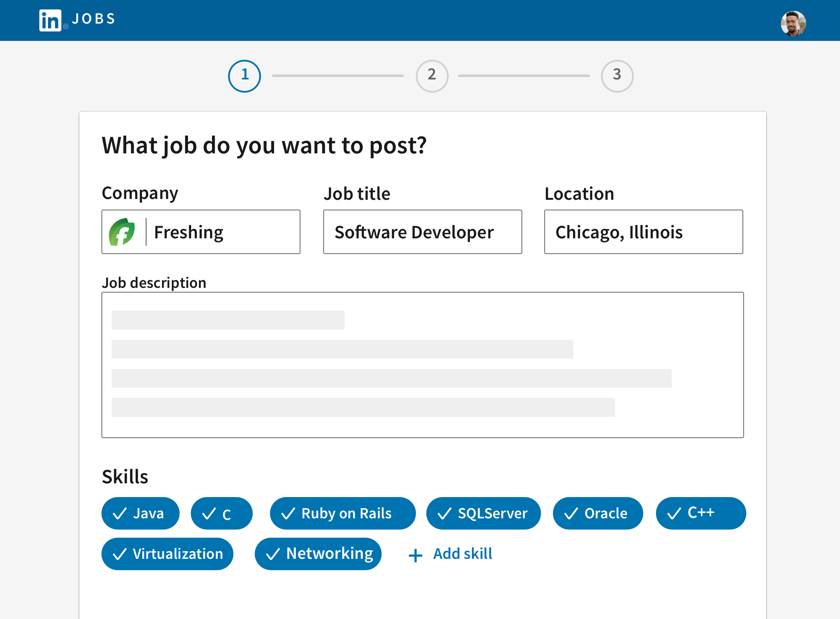Click the Freshing company logo icon
840x619 pixels.
pos(122,232)
